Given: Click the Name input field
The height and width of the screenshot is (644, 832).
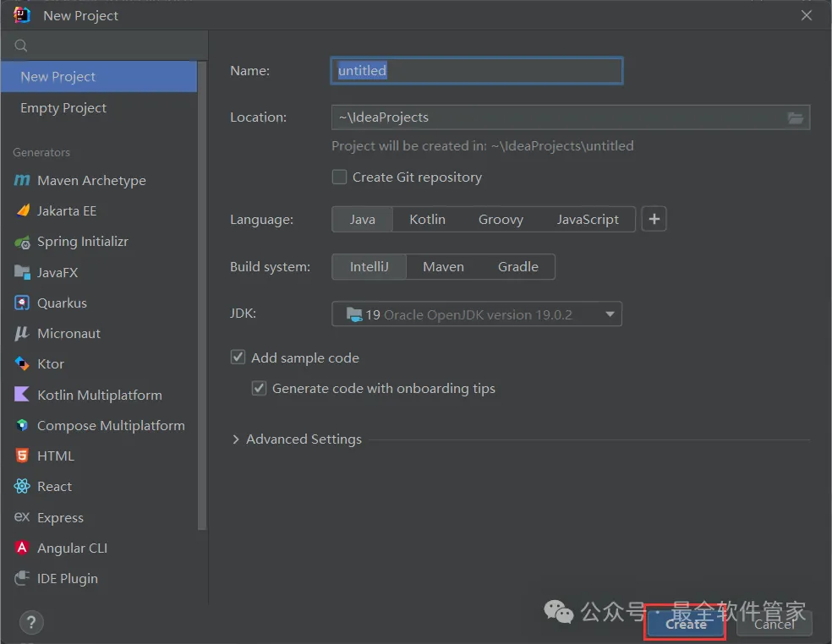Looking at the screenshot, I should click(477, 70).
